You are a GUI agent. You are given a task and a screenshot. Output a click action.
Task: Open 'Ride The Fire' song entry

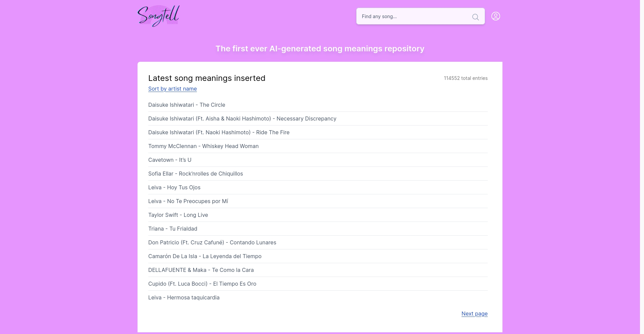pos(219,132)
